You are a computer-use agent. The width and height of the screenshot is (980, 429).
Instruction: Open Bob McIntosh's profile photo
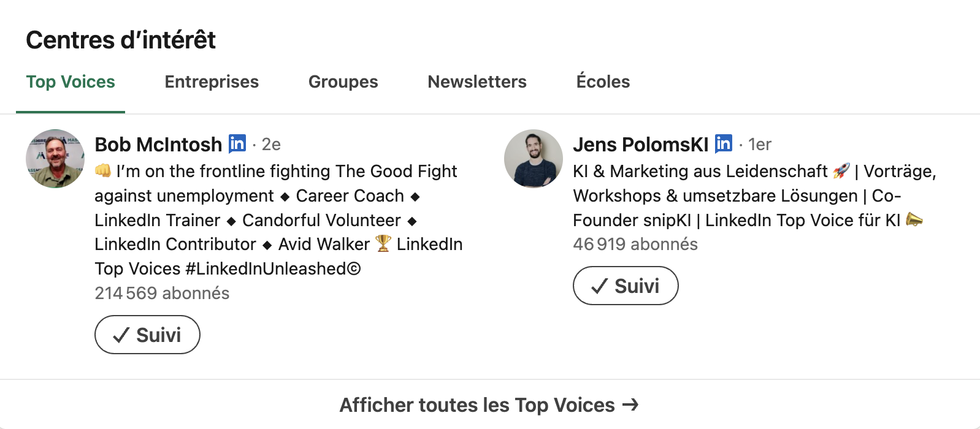(x=55, y=159)
